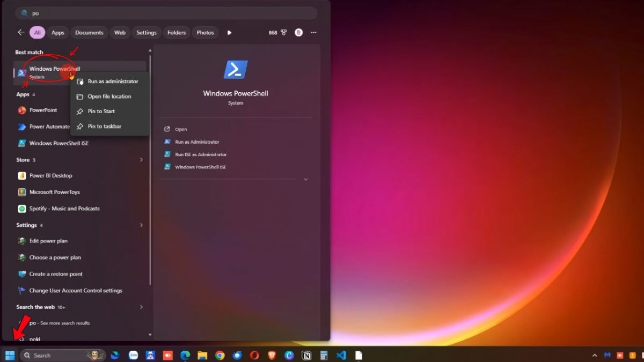Image resolution: width=644 pixels, height=362 pixels.
Task: Click Windows PowerShell ISE in preview pane
Action: 200,167
